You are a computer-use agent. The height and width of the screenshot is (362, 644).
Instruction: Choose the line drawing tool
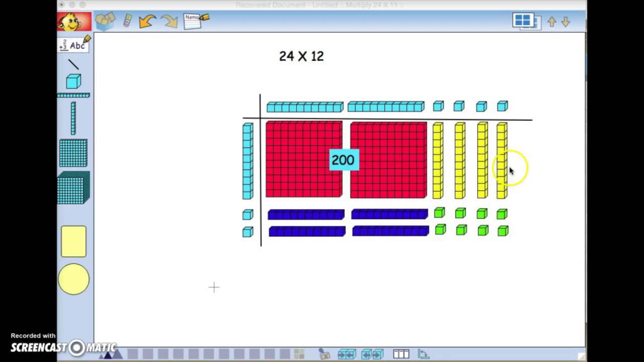coord(74,64)
